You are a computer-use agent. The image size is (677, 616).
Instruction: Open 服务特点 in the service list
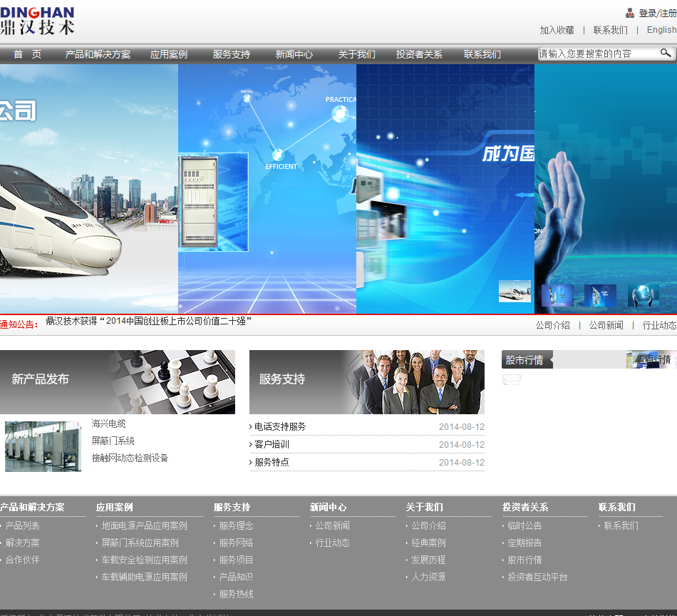(272, 462)
